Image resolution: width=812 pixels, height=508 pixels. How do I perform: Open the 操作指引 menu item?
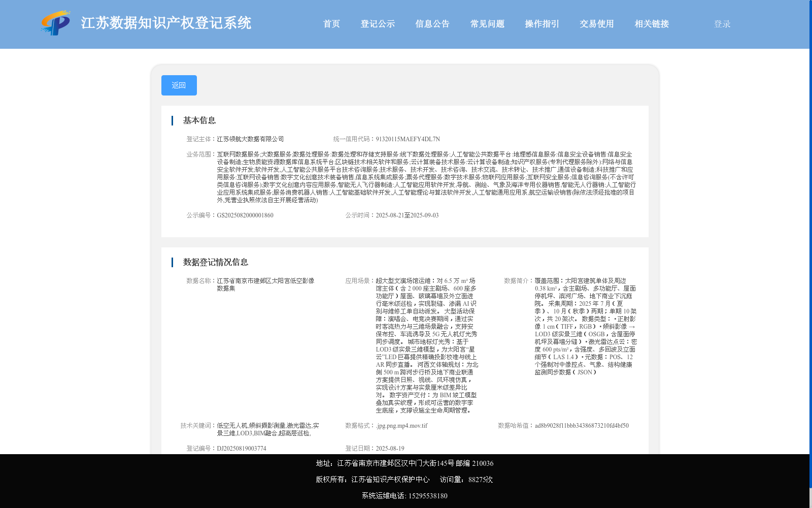tap(542, 24)
